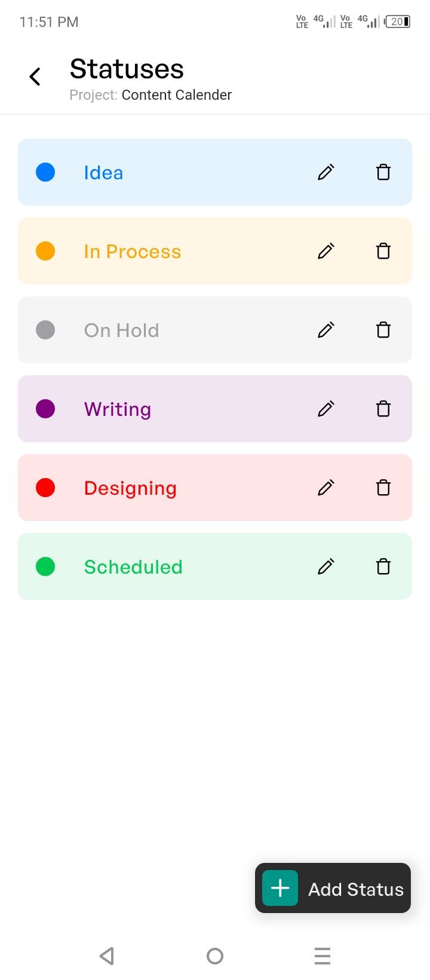
Task: Edit the In Process status
Action: pos(325,251)
